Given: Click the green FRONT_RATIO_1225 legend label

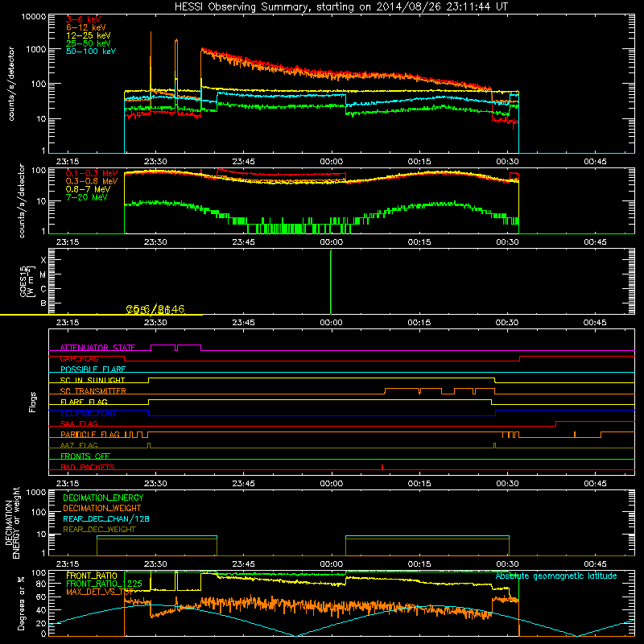Looking at the screenshot, I should click(x=104, y=584).
